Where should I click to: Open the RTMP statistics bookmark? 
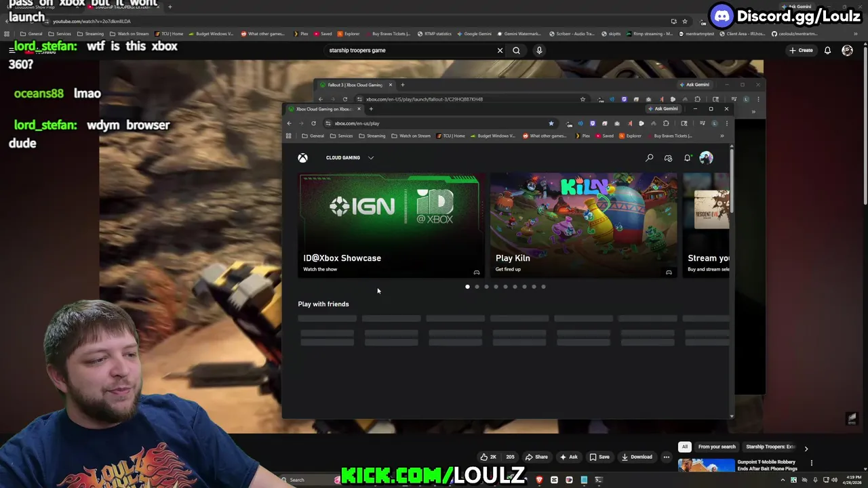pos(434,34)
